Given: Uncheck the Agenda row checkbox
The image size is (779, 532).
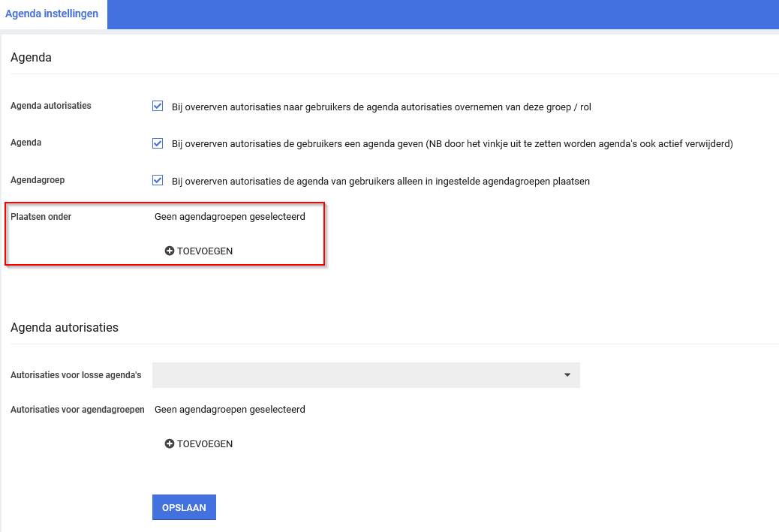Looking at the screenshot, I should pos(158,143).
